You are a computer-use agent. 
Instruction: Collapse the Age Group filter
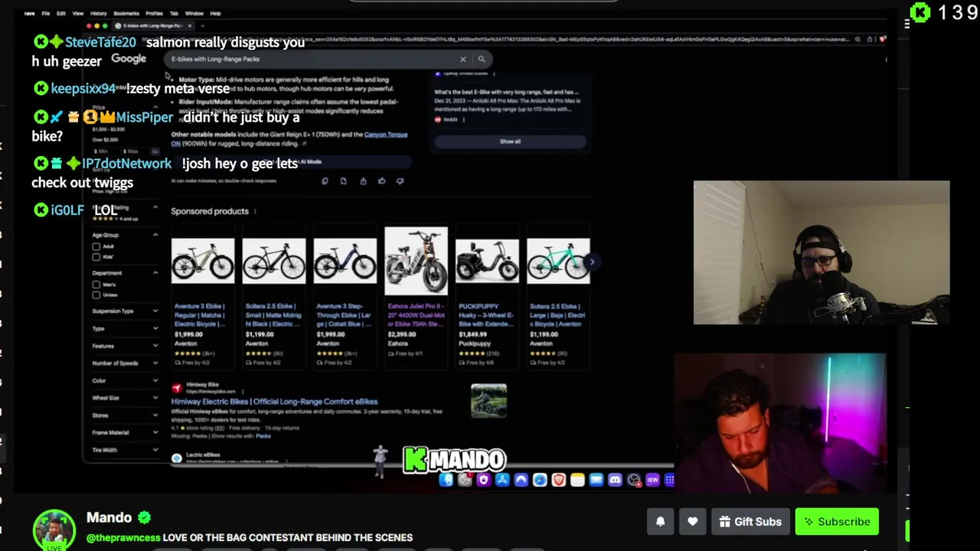click(x=155, y=235)
